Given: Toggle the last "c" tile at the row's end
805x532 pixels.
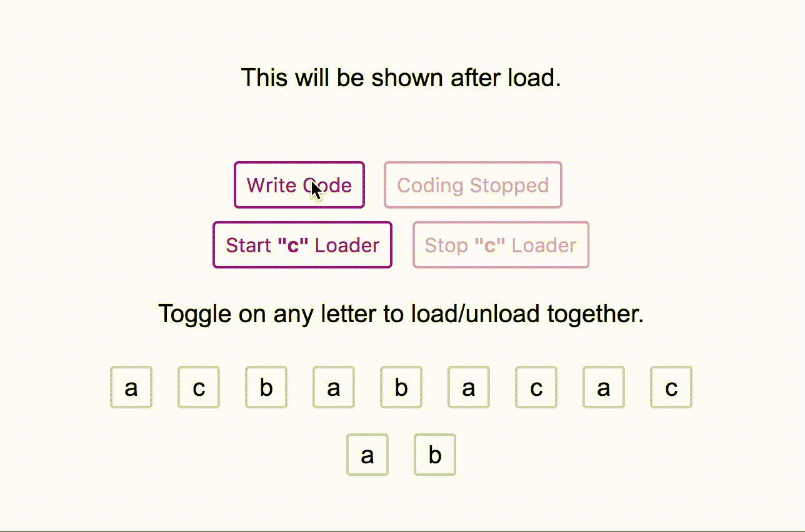Looking at the screenshot, I should coord(671,387).
